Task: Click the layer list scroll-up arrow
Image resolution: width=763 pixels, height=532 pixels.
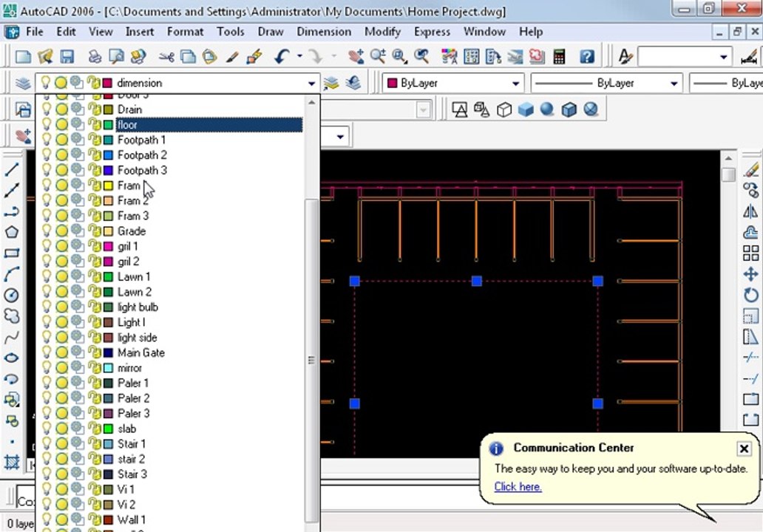Action: 311,103
